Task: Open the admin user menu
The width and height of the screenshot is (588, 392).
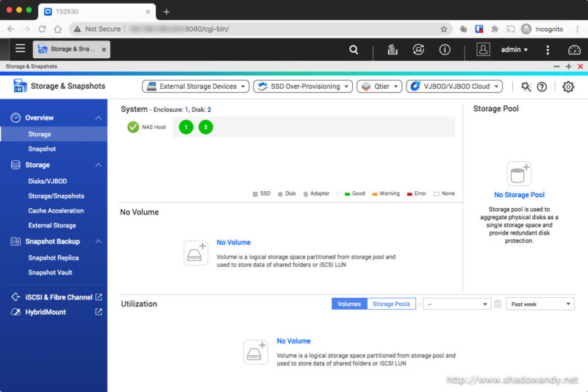Action: 514,49
